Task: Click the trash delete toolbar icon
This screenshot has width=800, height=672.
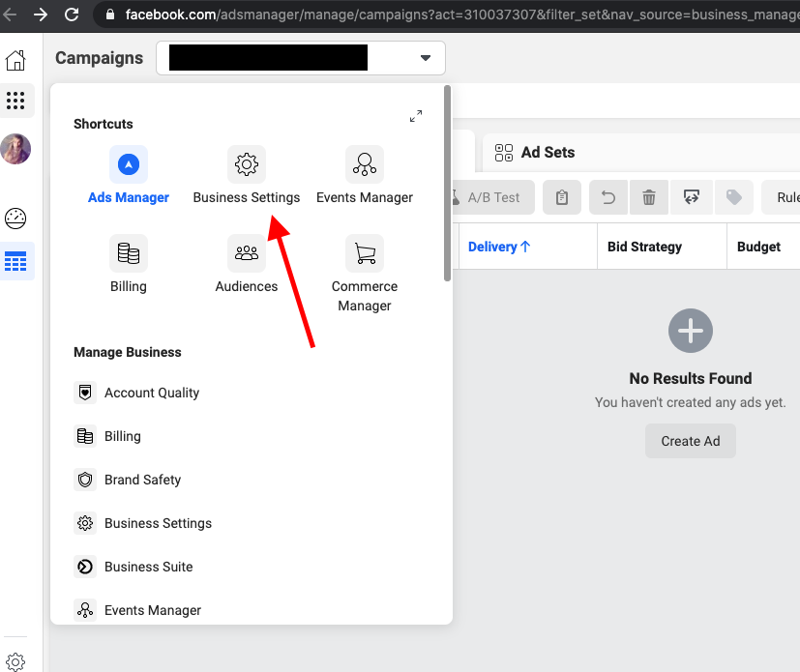Action: click(649, 197)
